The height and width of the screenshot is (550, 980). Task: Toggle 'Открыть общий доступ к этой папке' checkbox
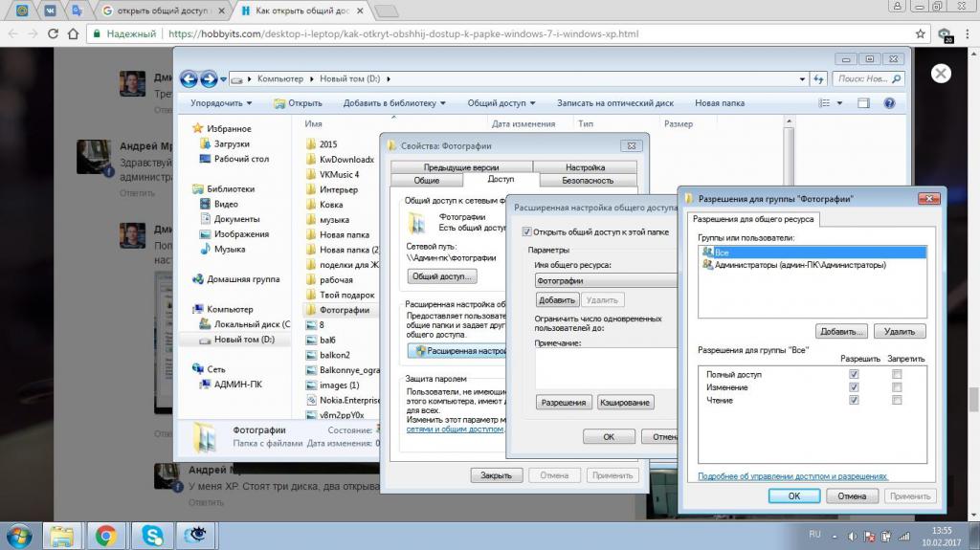click(527, 231)
